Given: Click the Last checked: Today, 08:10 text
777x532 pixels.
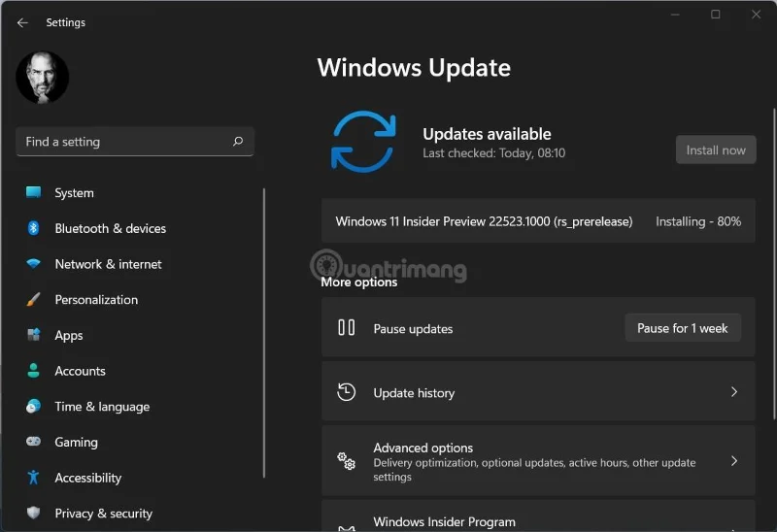Looking at the screenshot, I should [x=494, y=153].
